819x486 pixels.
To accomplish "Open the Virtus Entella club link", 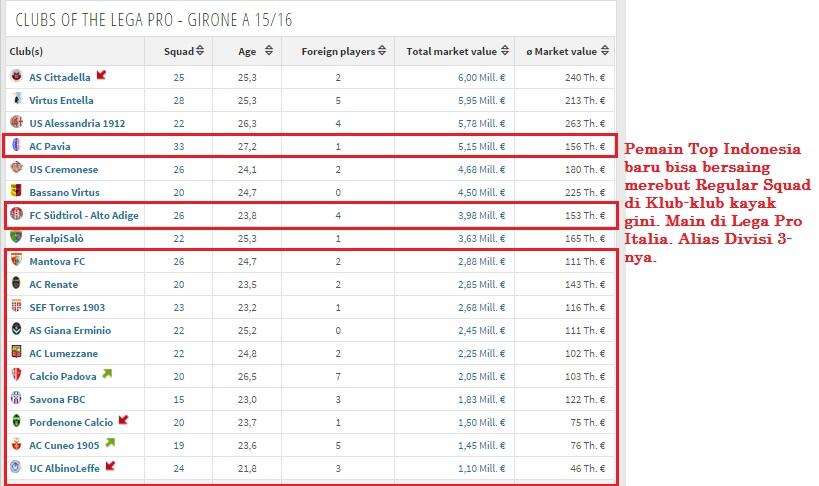I will 61,100.
